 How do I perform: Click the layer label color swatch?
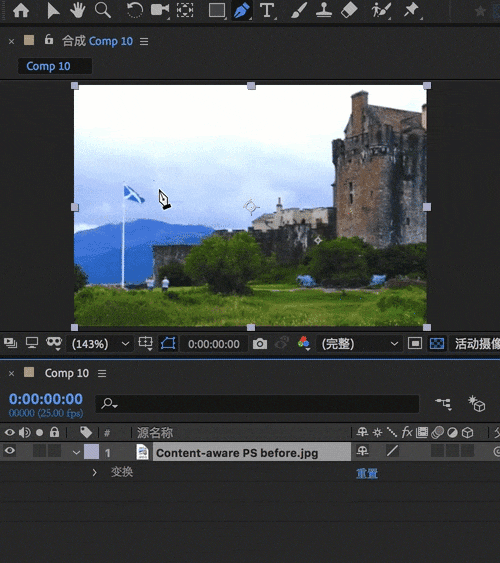[92, 452]
